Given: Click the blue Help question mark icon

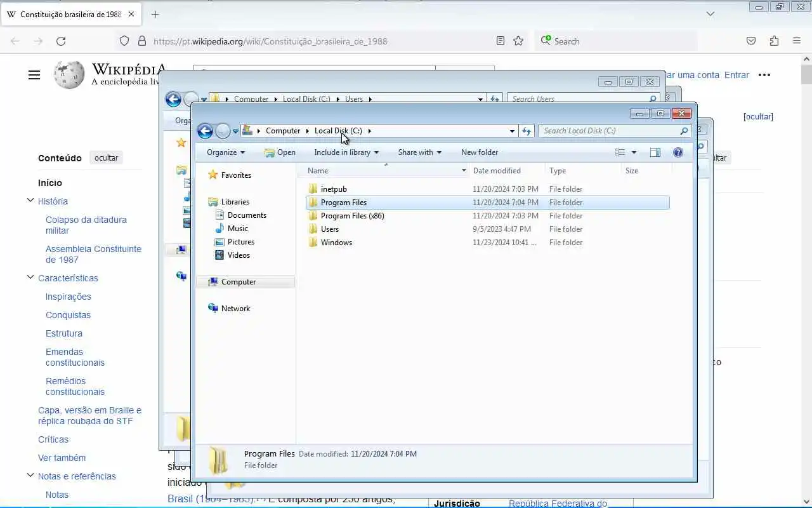Looking at the screenshot, I should point(678,152).
